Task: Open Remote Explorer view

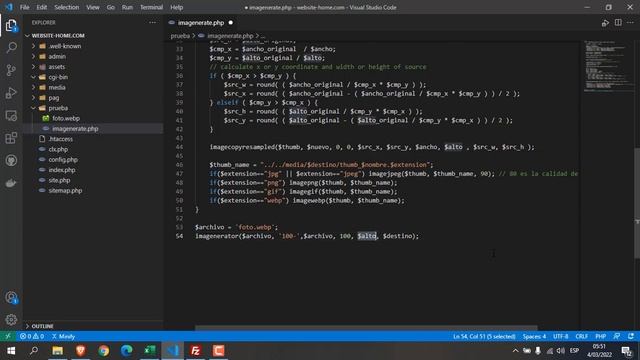Action: pos(11,116)
